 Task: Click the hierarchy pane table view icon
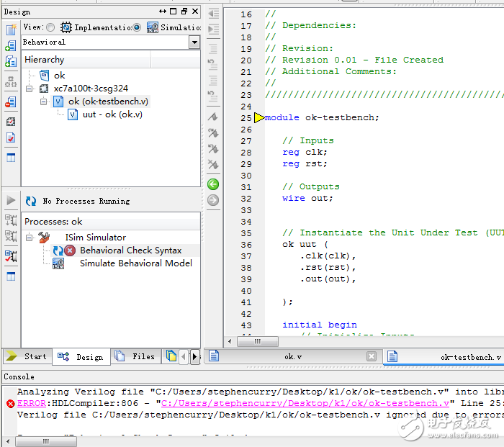(11, 158)
